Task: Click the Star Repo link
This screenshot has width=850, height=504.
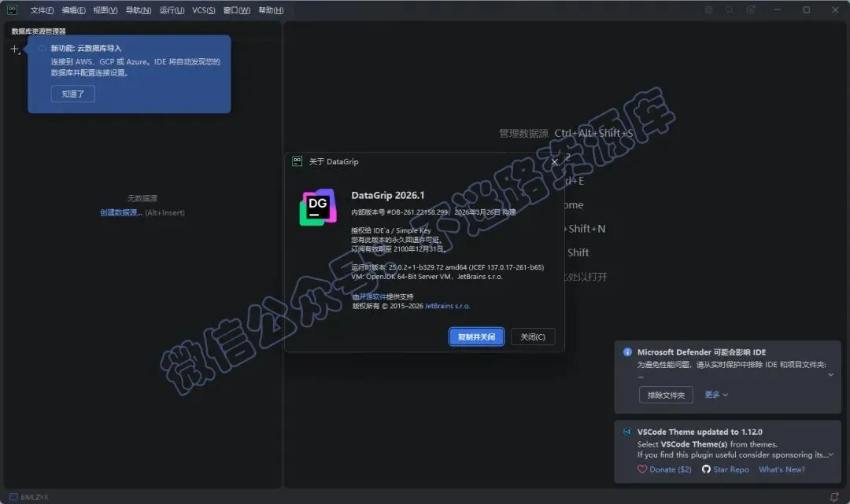Action: 730,469
